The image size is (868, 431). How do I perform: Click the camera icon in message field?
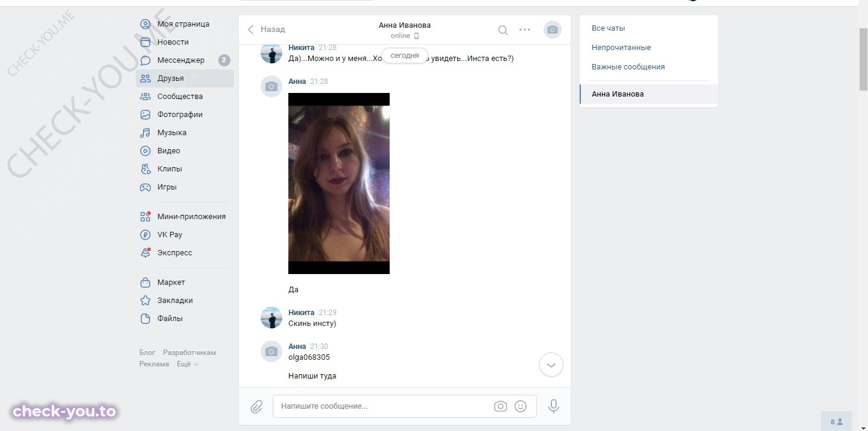[500, 406]
